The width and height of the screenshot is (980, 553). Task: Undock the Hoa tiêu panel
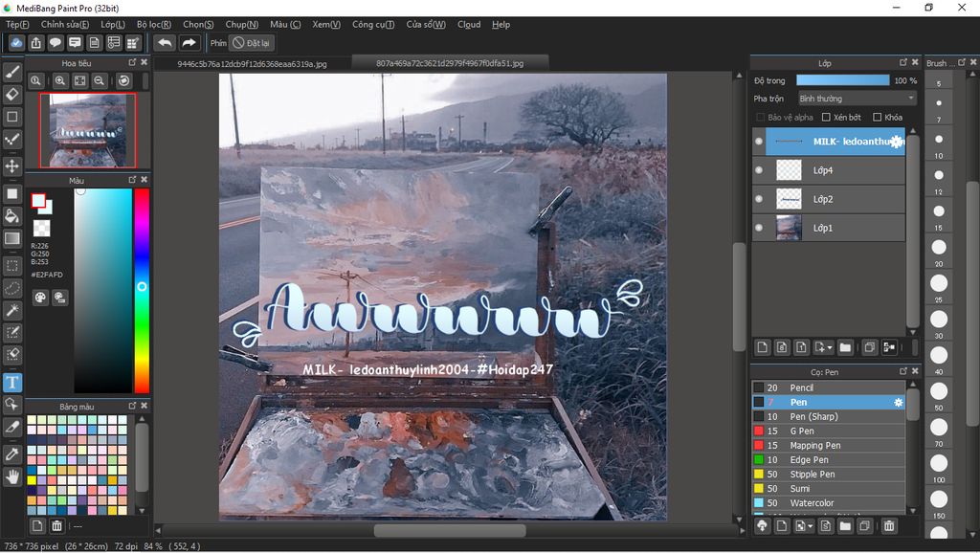[132, 62]
